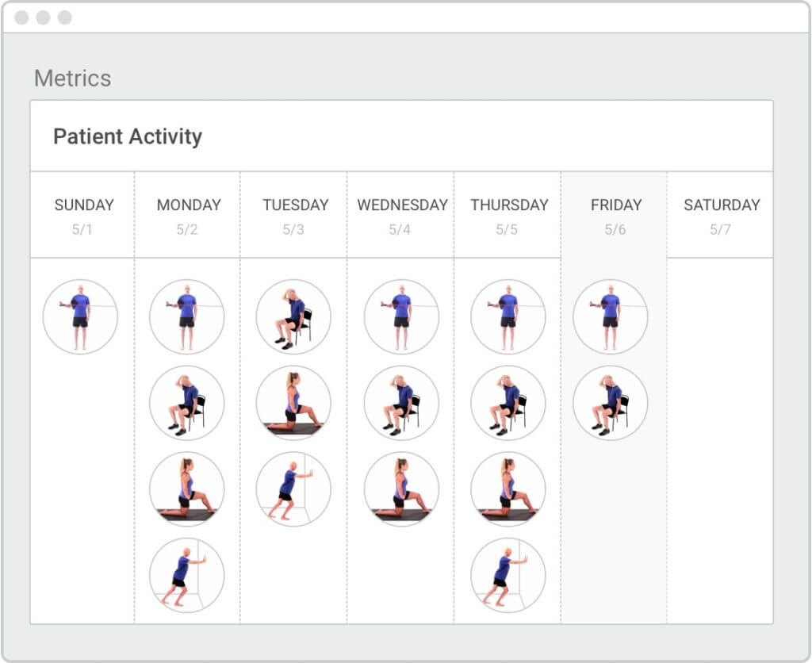812x663 pixels.
Task: Switch to the Friday 5/6 column header
Action: pos(615,215)
